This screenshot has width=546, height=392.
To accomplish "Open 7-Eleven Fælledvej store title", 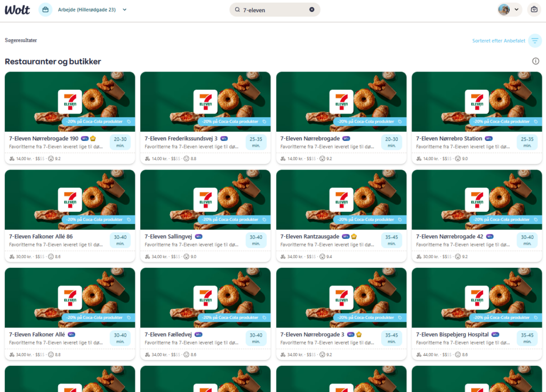I will click(x=168, y=334).
